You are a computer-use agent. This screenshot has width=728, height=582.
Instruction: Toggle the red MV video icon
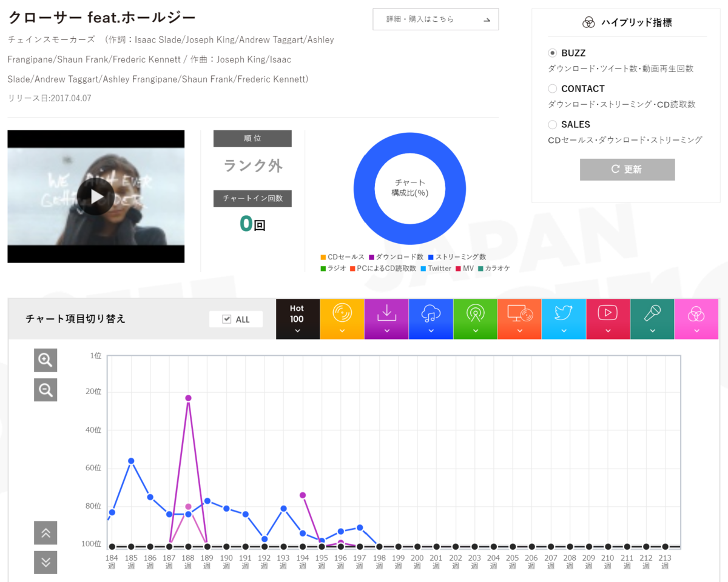pos(608,319)
